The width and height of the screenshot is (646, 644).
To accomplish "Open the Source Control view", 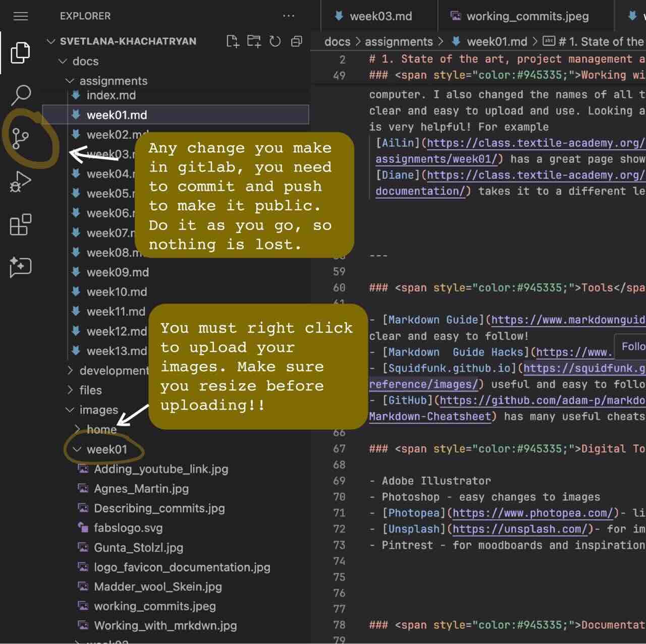I will click(x=21, y=138).
